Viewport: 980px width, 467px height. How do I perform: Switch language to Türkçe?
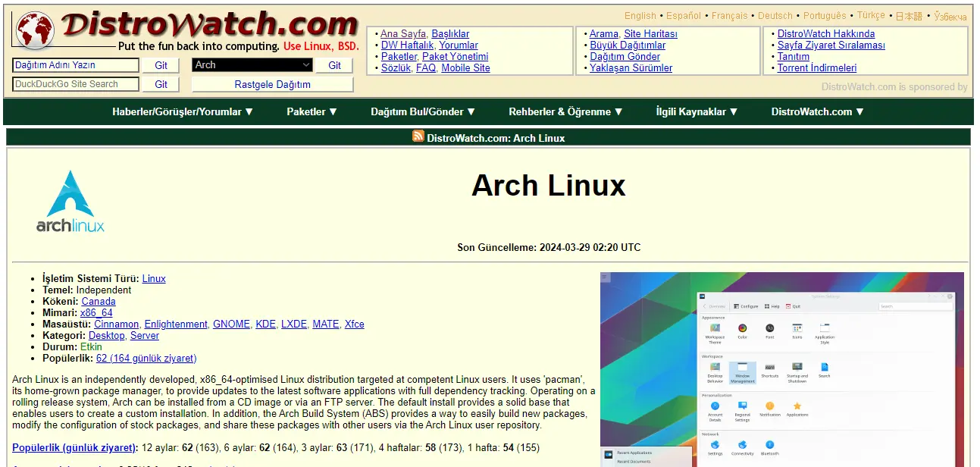point(872,16)
